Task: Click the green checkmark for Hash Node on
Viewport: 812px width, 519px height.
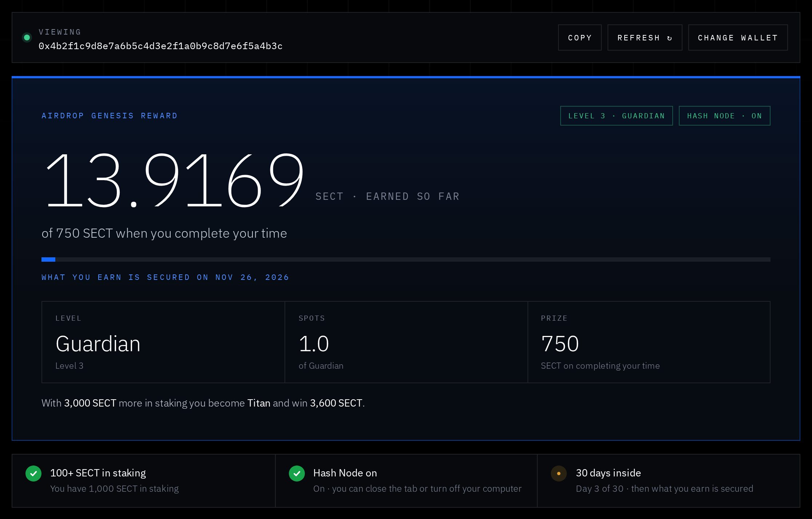Action: (x=297, y=474)
